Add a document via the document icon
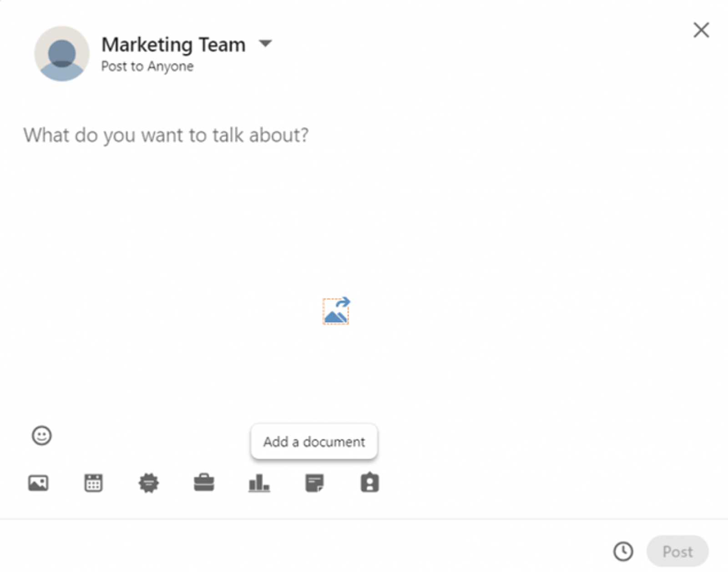 tap(314, 483)
